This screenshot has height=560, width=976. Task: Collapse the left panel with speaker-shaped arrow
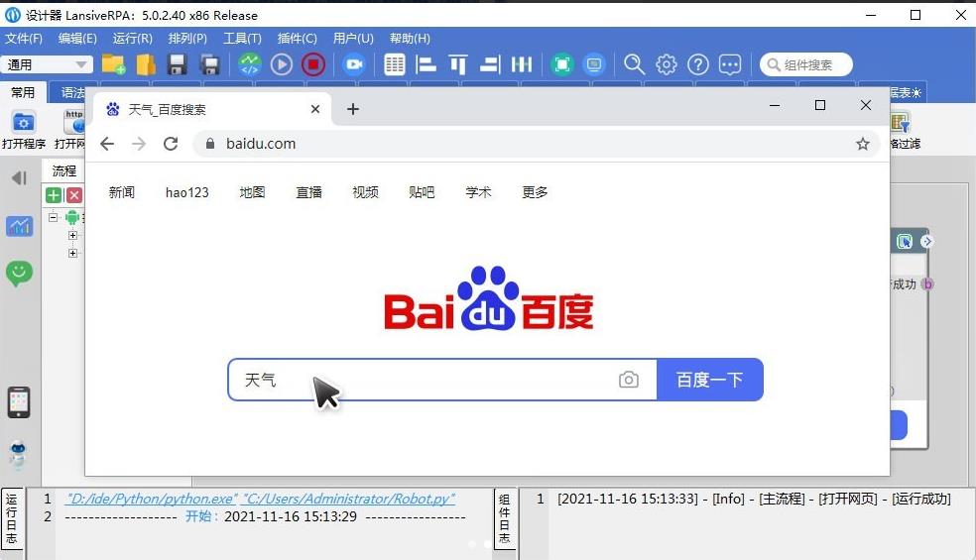click(19, 178)
